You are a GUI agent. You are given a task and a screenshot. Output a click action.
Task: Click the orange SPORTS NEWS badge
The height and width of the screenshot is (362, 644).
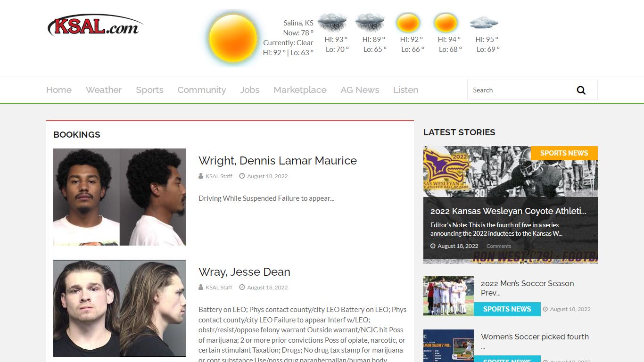(564, 153)
